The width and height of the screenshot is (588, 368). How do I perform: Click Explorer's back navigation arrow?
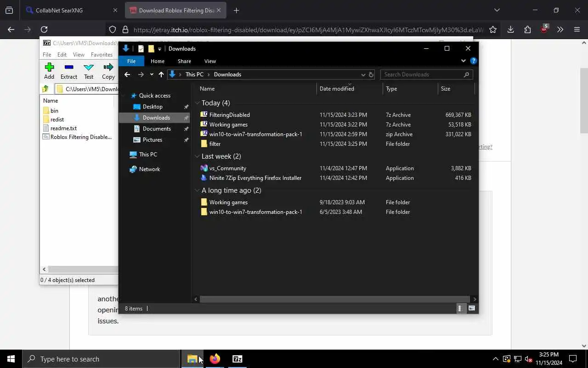(127, 75)
